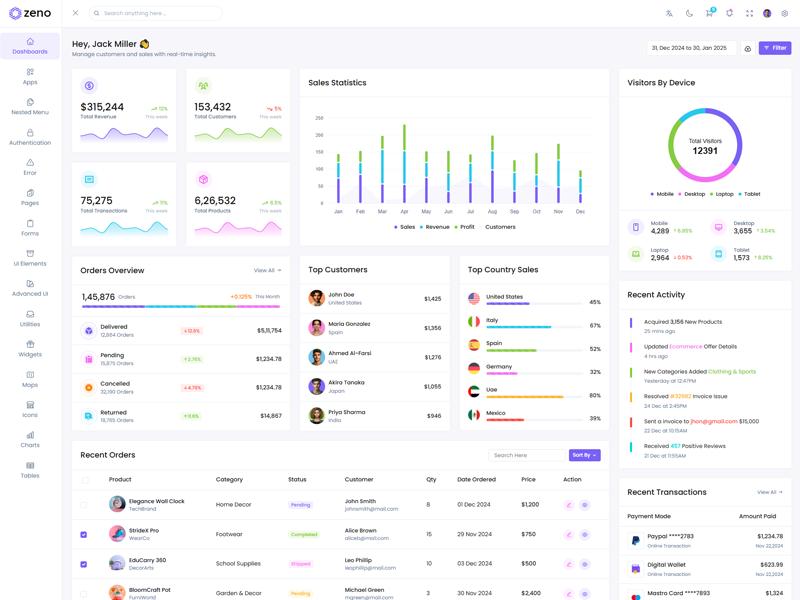
Task: Enter fullscreen mode from the header
Action: click(749, 13)
